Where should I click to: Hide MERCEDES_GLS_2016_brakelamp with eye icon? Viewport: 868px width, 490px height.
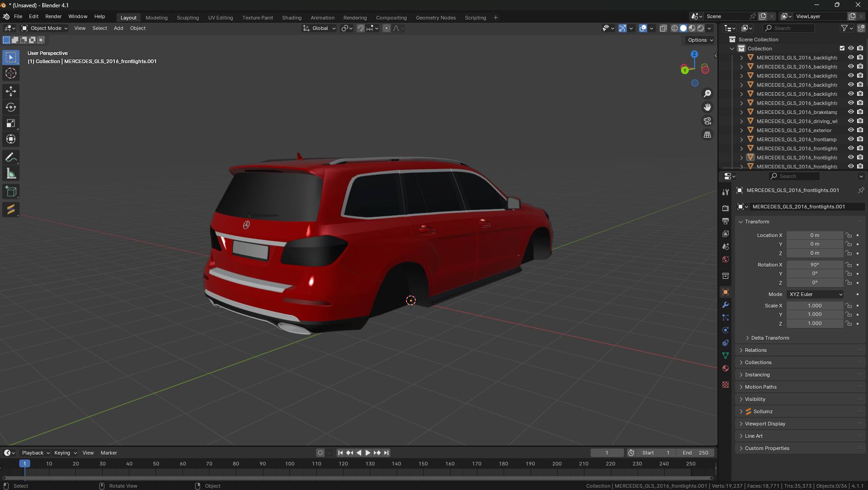pyautogui.click(x=851, y=112)
